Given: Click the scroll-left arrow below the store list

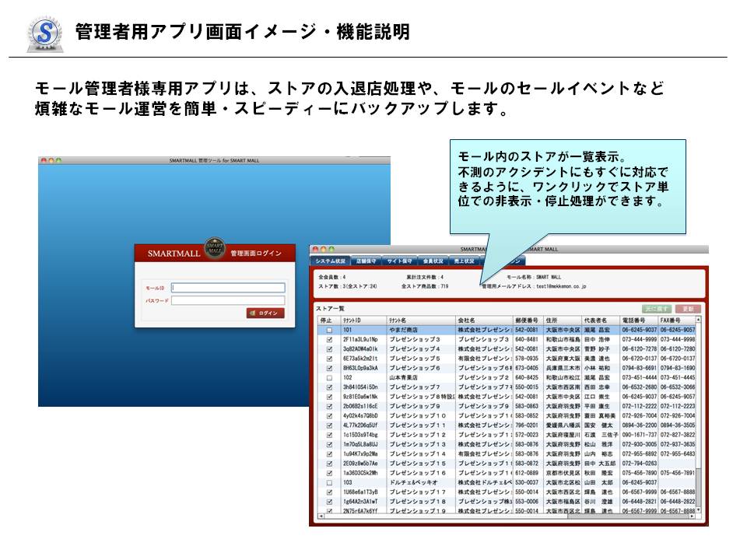Looking at the screenshot, I should (x=321, y=516).
